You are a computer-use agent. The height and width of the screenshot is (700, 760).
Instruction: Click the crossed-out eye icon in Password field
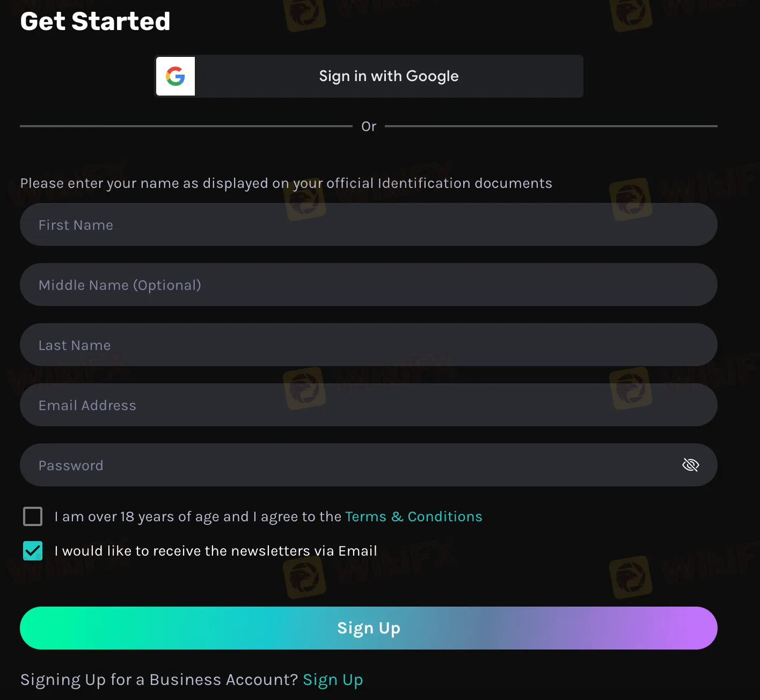coord(690,465)
